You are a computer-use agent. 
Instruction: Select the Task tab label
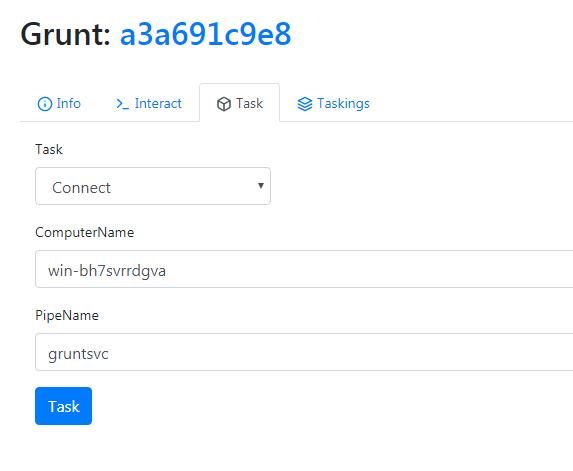249,103
